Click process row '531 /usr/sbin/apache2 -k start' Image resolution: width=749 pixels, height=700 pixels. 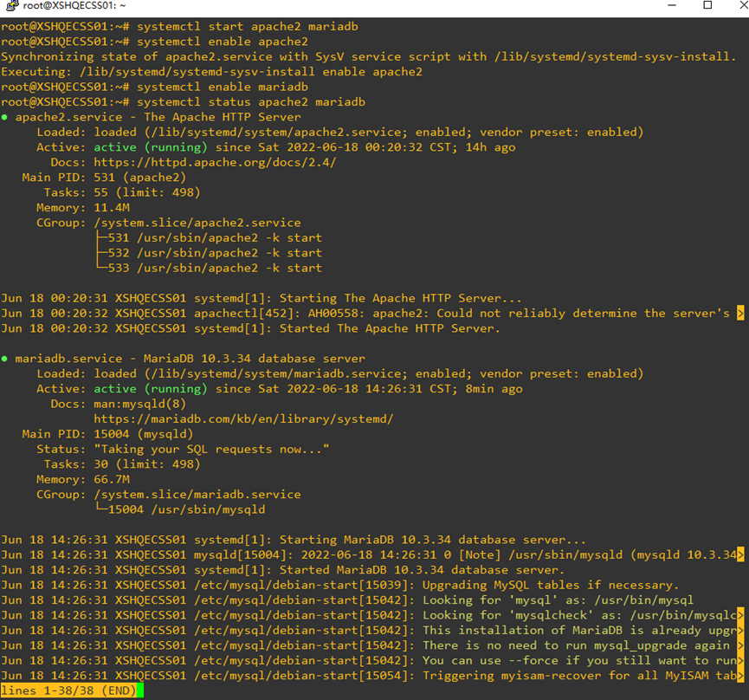(x=215, y=238)
